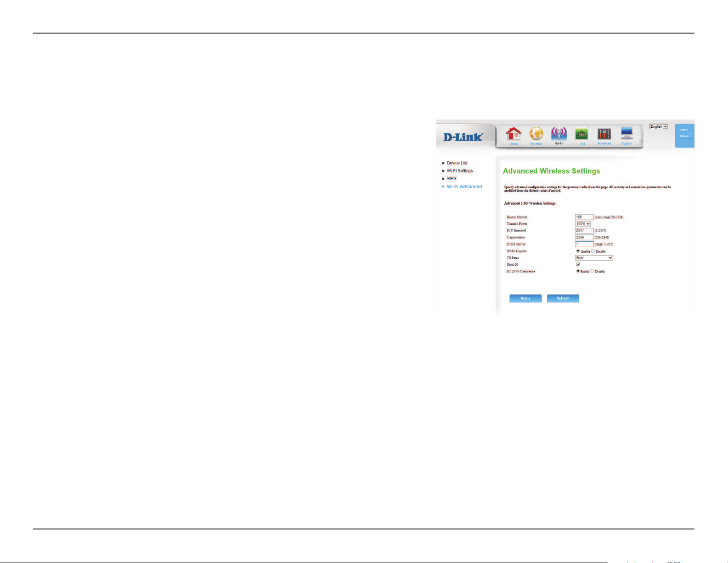Click the blue Apply button
Viewport: 728px width, 563px height.
[x=525, y=298]
